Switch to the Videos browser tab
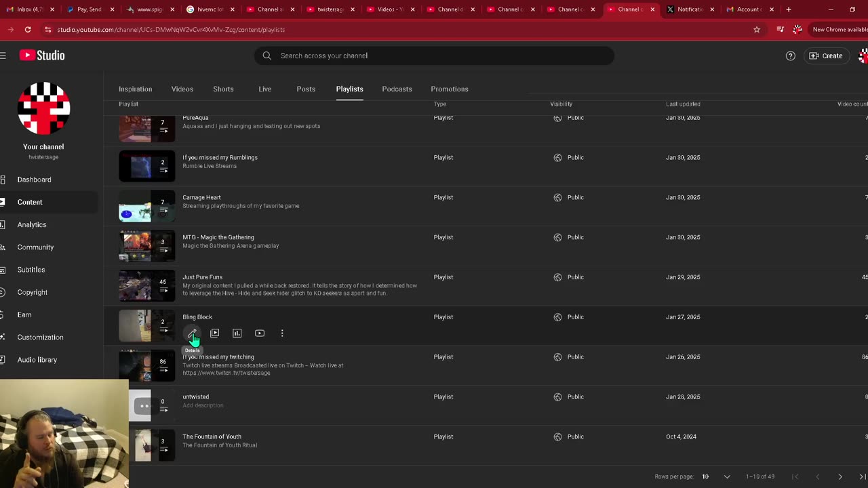The width and height of the screenshot is (868, 488). pyautogui.click(x=390, y=9)
